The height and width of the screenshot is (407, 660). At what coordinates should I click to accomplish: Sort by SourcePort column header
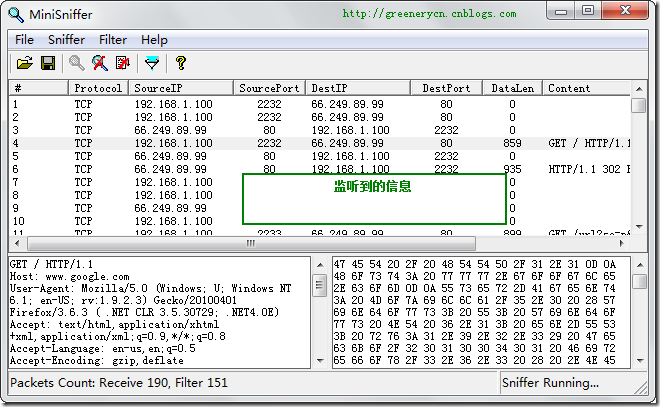[x=269, y=88]
